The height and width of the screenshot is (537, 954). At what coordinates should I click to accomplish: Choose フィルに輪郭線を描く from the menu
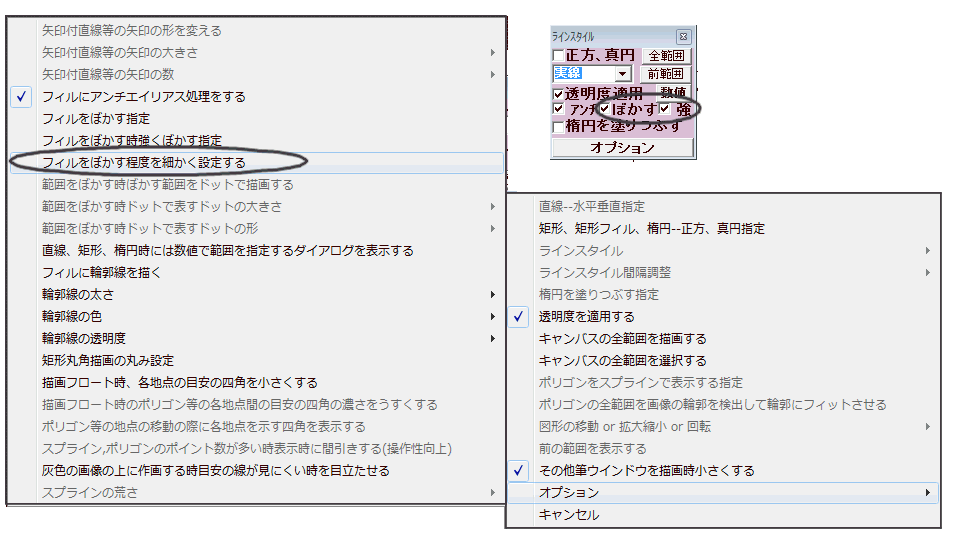click(x=101, y=272)
